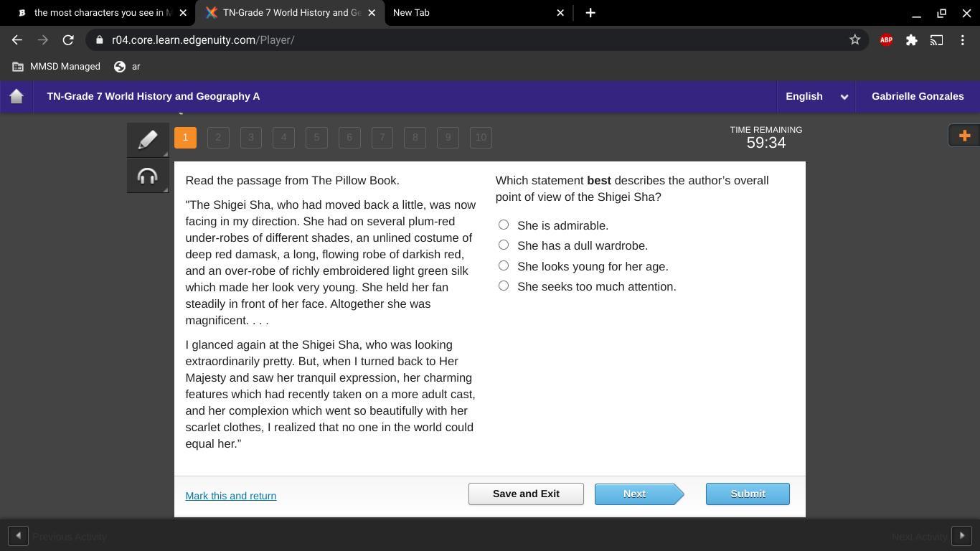Image resolution: width=980 pixels, height=551 pixels.
Task: Go to the Next question
Action: click(x=639, y=494)
